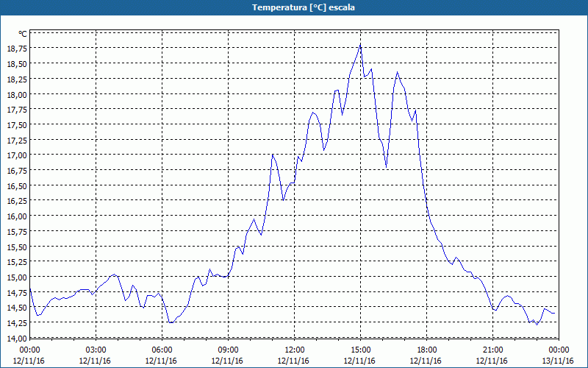Click the curve dip just after 06:00
Screen dimensions: 588x368
(x=171, y=322)
